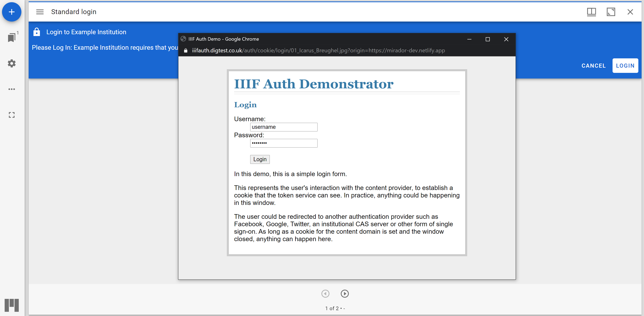The image size is (644, 316).
Task: Click the blue plus button to add a resource
Action: coord(12,12)
